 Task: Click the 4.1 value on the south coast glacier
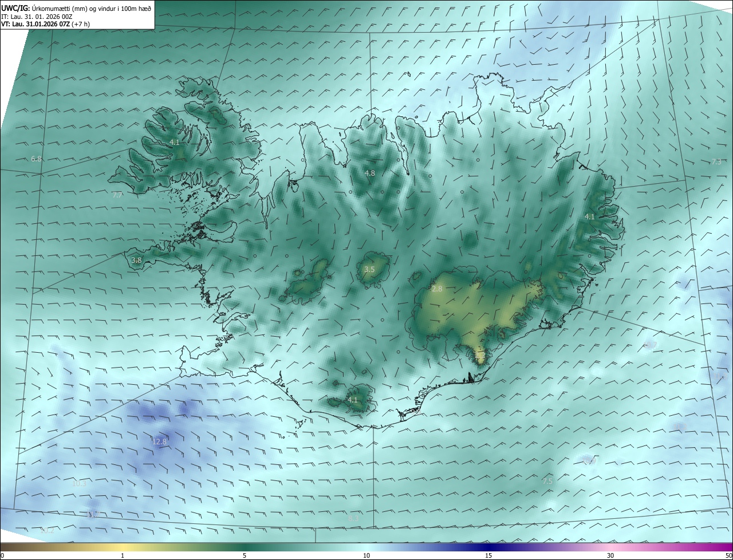pos(352,400)
